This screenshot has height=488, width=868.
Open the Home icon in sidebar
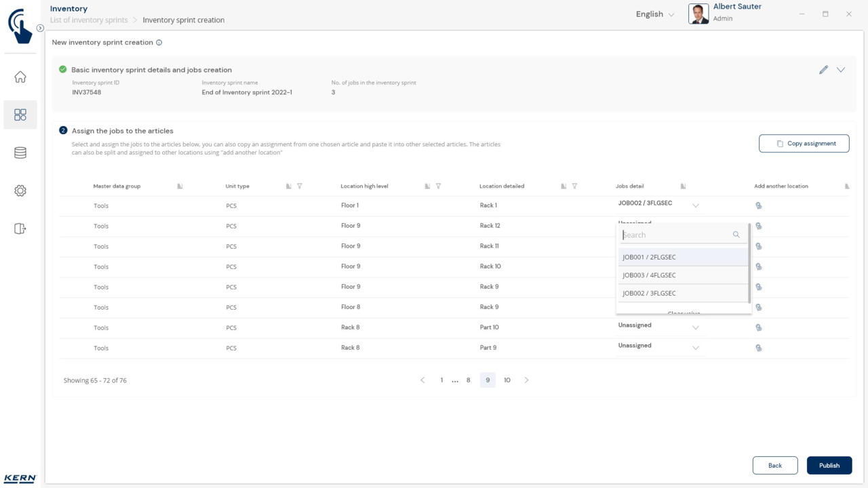[x=20, y=77]
